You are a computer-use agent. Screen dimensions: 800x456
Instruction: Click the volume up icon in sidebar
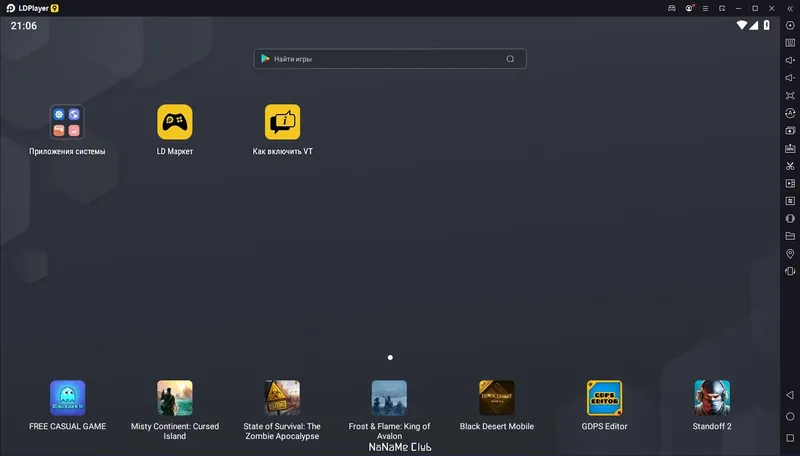(x=790, y=60)
